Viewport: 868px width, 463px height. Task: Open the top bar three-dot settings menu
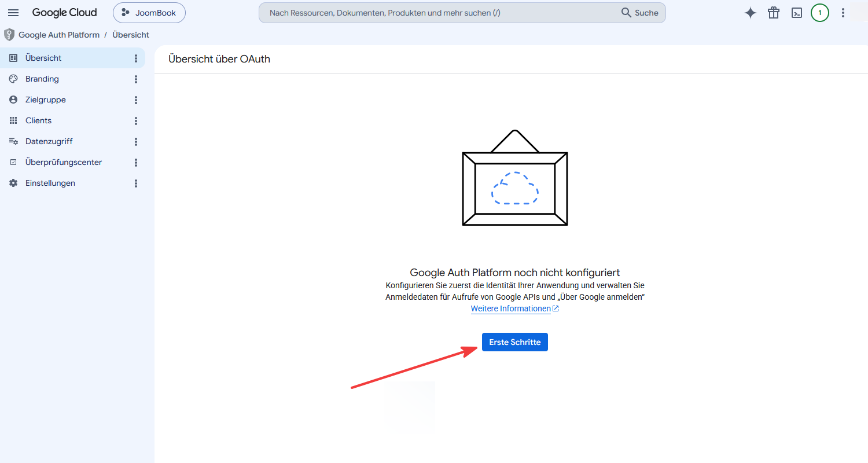pyautogui.click(x=843, y=13)
